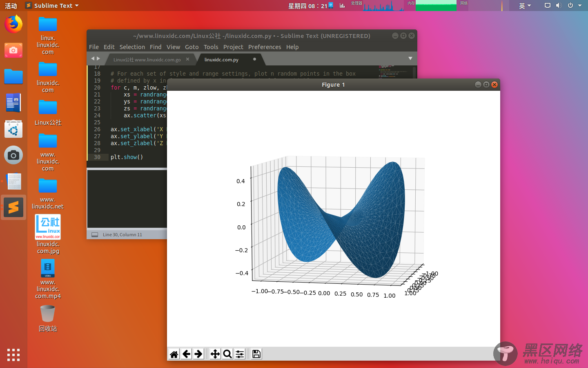This screenshot has height=368, width=588.
Task: Click Sublime Text icon in dock
Action: 13,208
